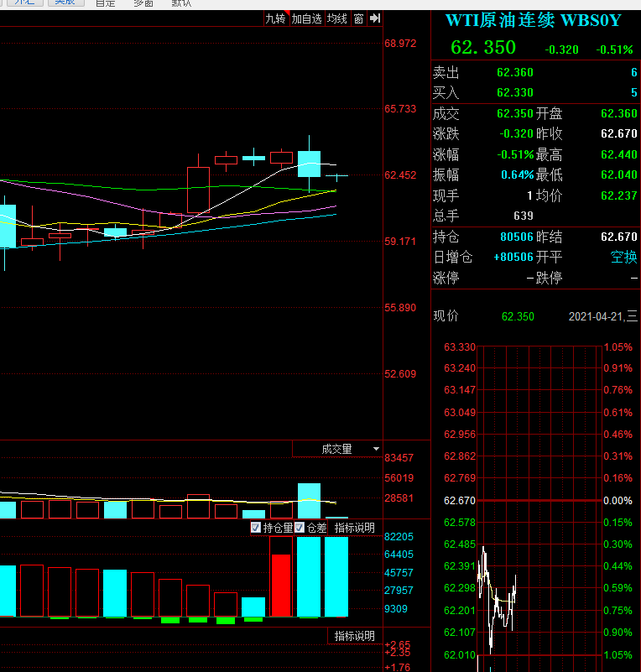Select the WTI原油连续 WBS0Y title
The image size is (641, 672).
tap(533, 20)
